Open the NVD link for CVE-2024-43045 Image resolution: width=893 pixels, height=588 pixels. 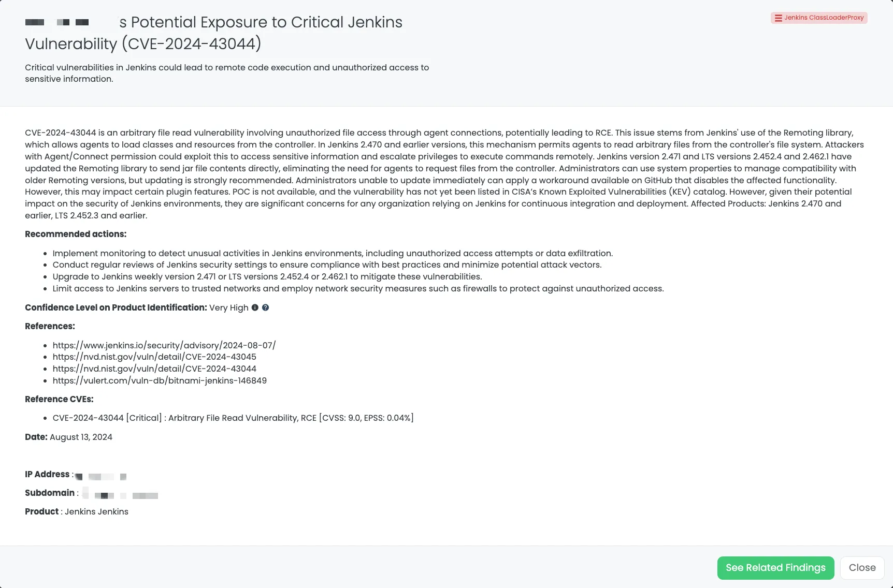pyautogui.click(x=154, y=357)
